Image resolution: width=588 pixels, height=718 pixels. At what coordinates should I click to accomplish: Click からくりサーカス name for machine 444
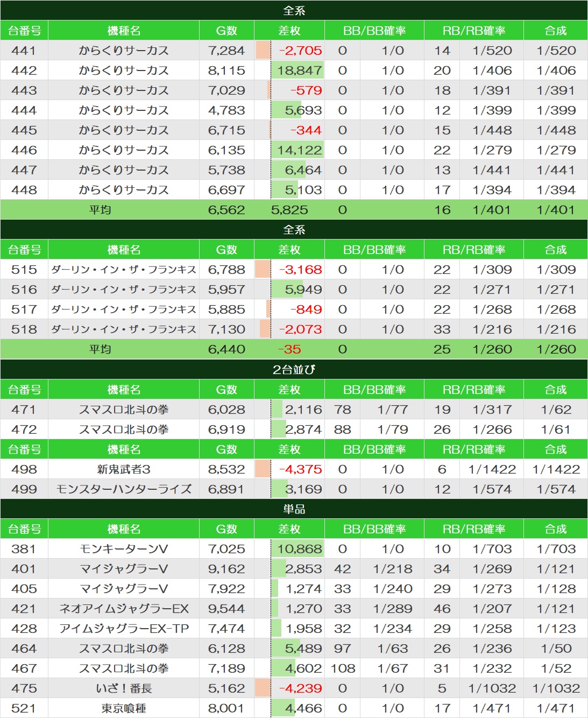[124, 110]
